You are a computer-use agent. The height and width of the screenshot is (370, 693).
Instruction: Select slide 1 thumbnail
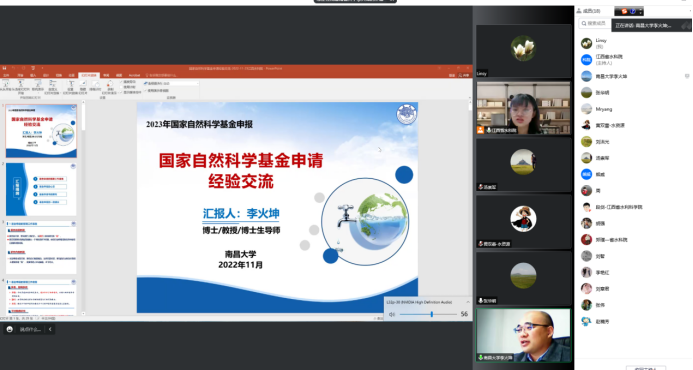coord(41,131)
